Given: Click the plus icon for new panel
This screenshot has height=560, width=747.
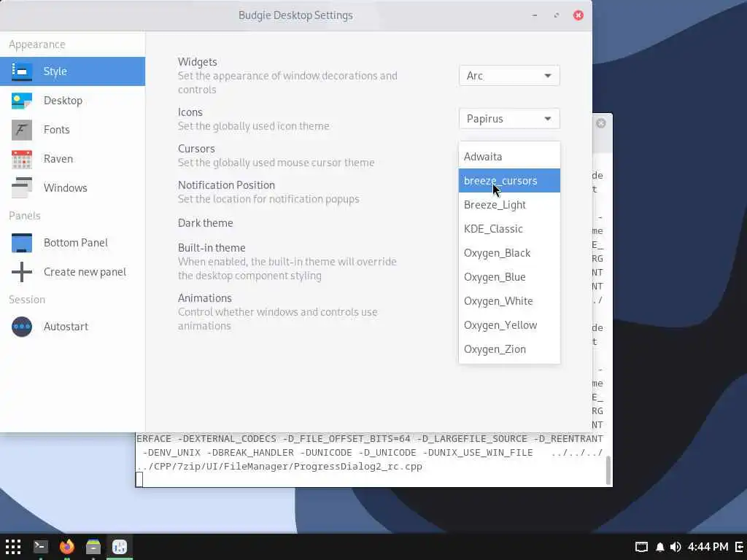Looking at the screenshot, I should (x=21, y=272).
